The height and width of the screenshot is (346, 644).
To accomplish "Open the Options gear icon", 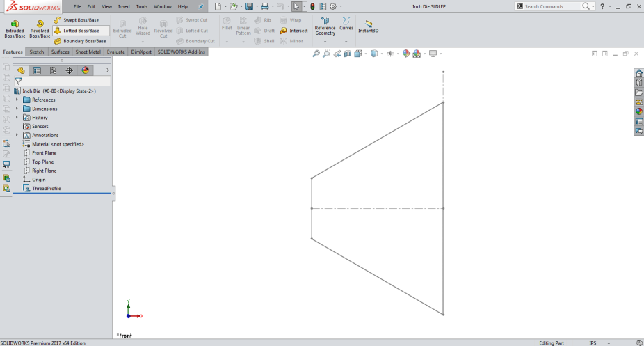I will [x=333, y=6].
